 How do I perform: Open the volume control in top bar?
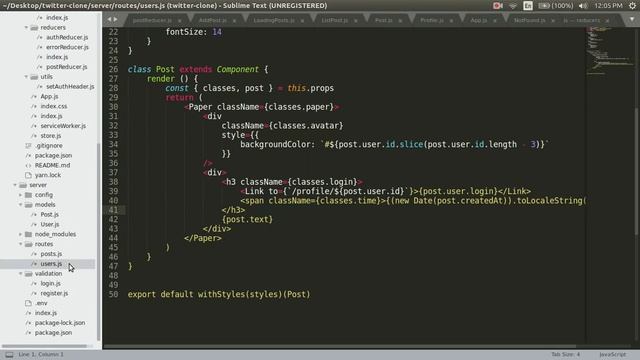point(584,6)
